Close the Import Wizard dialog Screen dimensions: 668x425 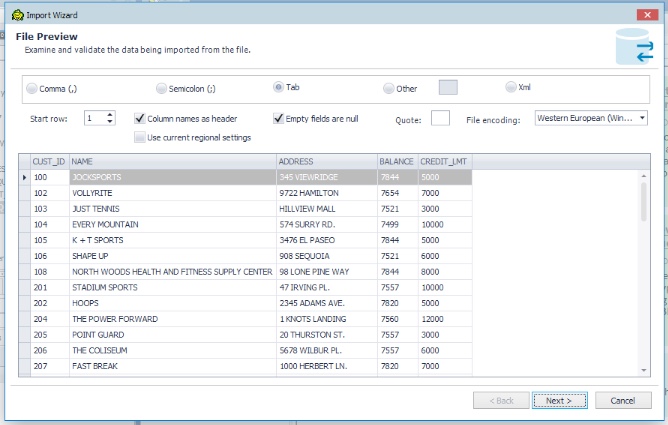pyautogui.click(x=642, y=13)
